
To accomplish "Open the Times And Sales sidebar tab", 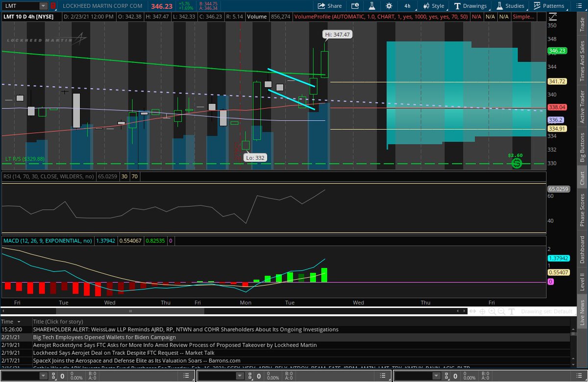I will point(582,61).
